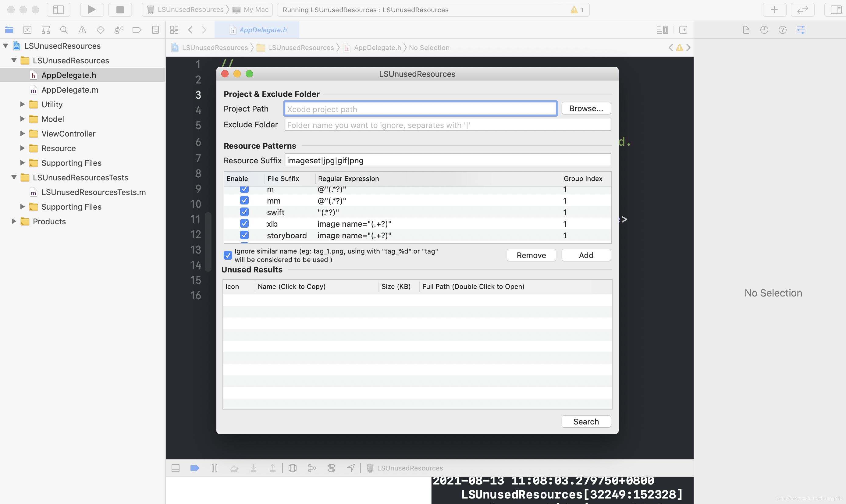Image resolution: width=846 pixels, height=504 pixels.
Task: Choose the My Mac destination
Action: coord(251,9)
